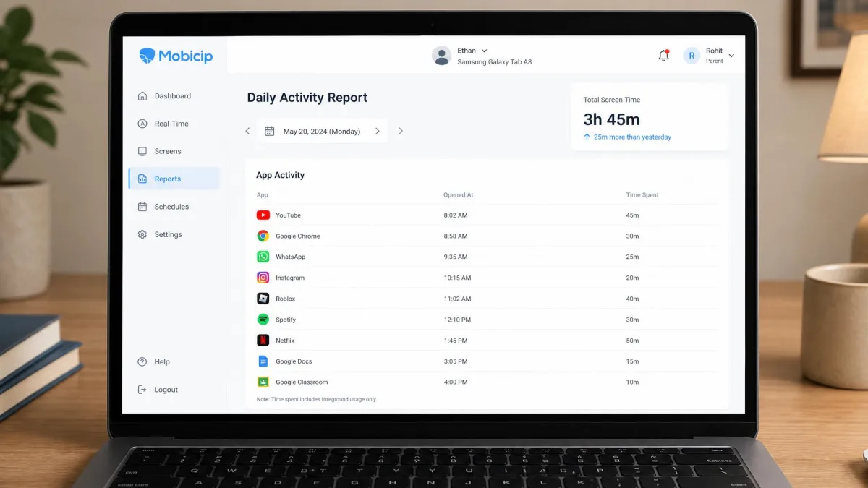Select Reports in the sidebar
The height and width of the screenshot is (488, 868).
point(174,179)
